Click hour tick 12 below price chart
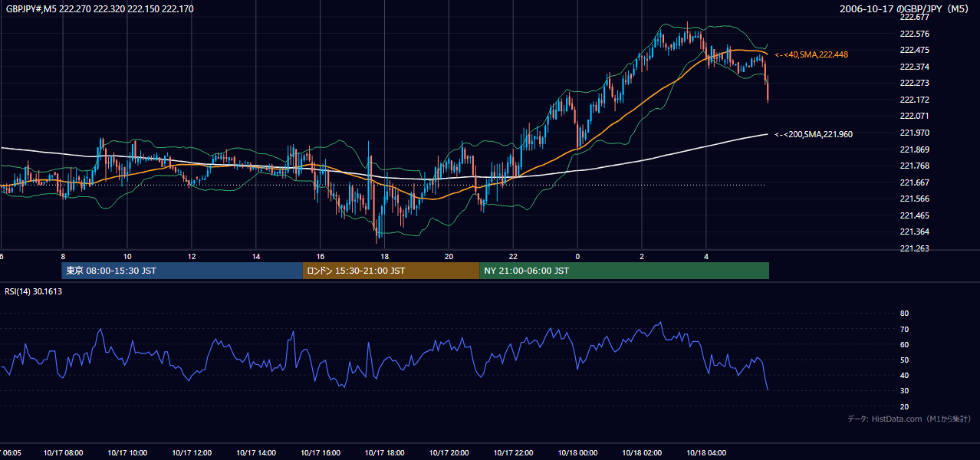The width and height of the screenshot is (980, 460). tap(192, 256)
